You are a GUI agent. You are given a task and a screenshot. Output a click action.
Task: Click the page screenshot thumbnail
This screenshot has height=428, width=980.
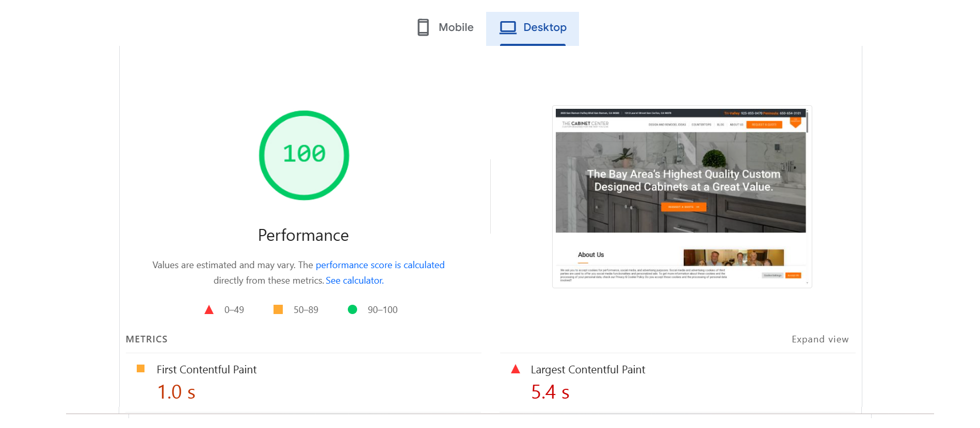click(x=682, y=196)
